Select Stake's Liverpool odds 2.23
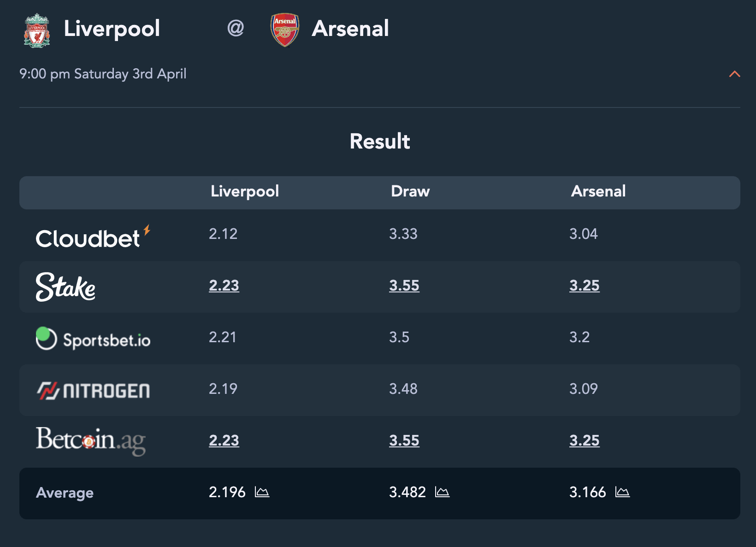Screen dimensions: 756x547 224,285
